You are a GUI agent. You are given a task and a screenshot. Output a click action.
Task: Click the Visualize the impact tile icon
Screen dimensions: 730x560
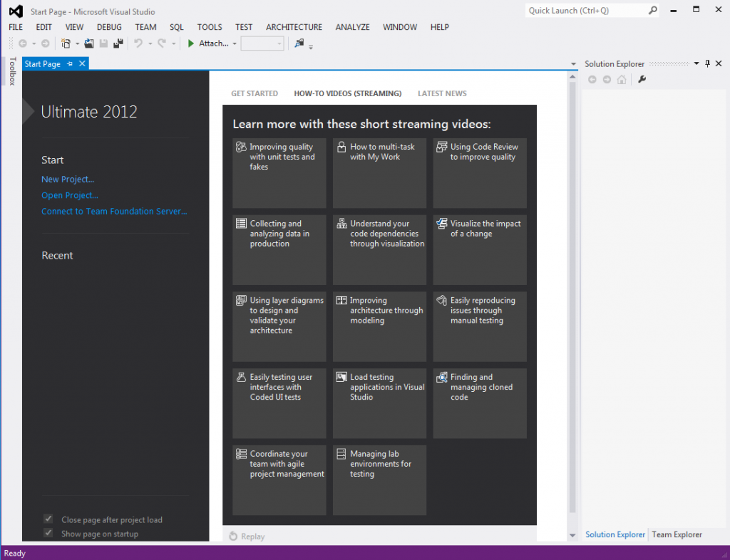click(442, 224)
